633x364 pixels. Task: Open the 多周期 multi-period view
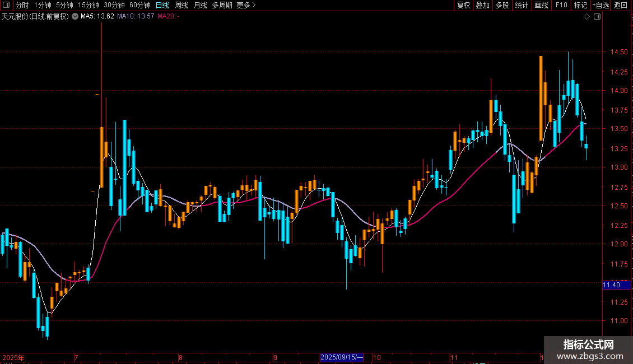point(222,5)
